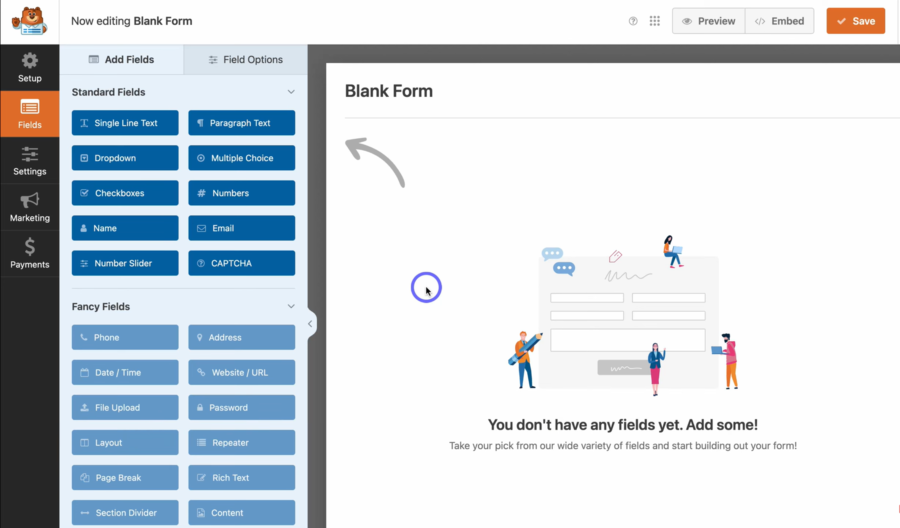The width and height of the screenshot is (900, 528).
Task: Select the Fields sidebar section
Action: (29, 114)
